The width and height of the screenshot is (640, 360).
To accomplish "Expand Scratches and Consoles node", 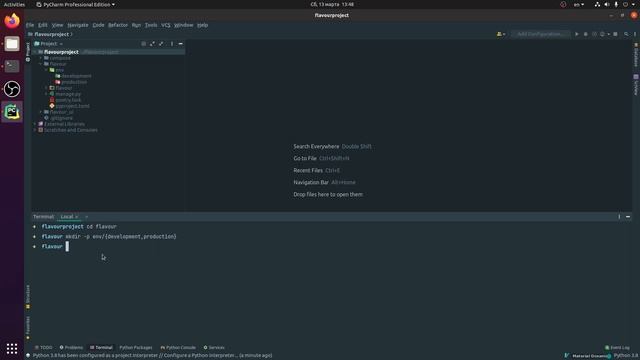I will [x=35, y=130].
